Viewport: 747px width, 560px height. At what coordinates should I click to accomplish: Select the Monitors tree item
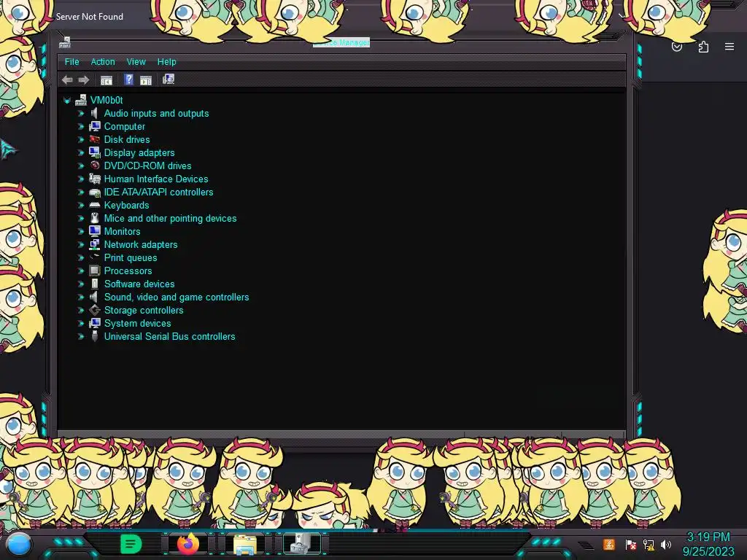tap(122, 231)
